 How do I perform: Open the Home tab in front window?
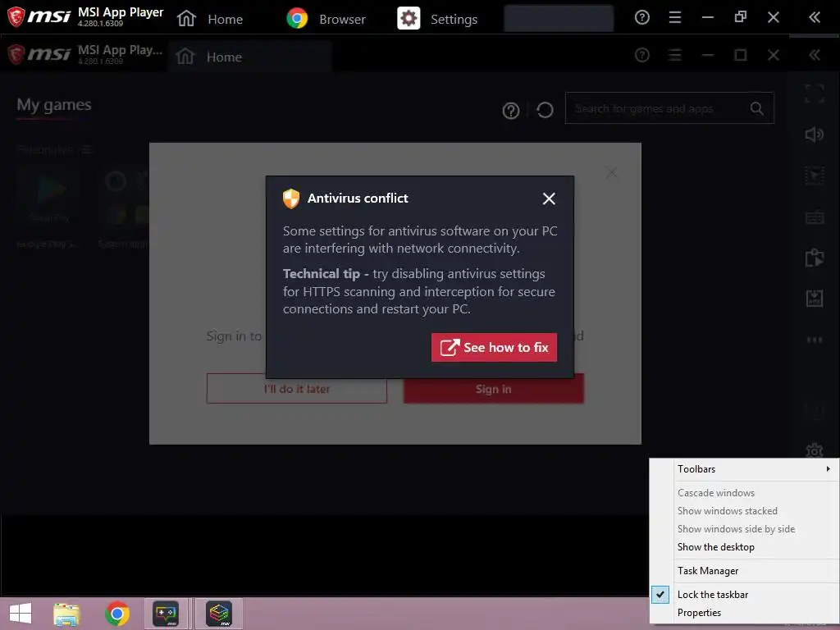tap(210, 19)
